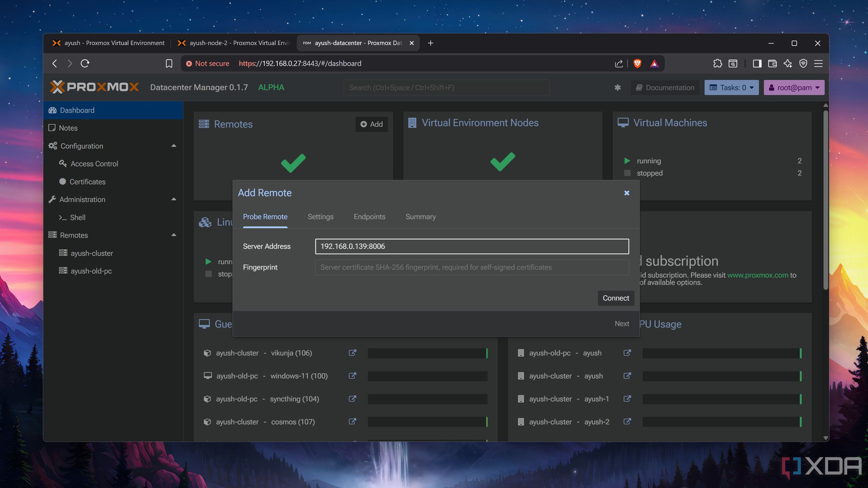This screenshot has height=488, width=868.
Task: Go back with the browser back arrow
Action: (x=54, y=63)
